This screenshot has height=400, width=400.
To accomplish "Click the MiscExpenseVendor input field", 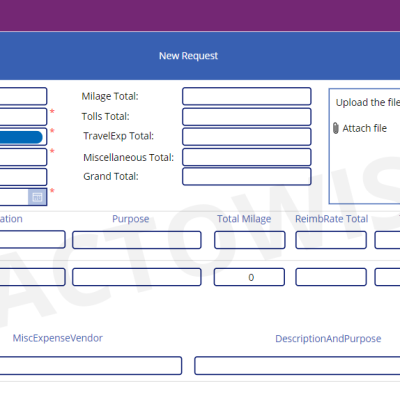I will [x=91, y=366].
